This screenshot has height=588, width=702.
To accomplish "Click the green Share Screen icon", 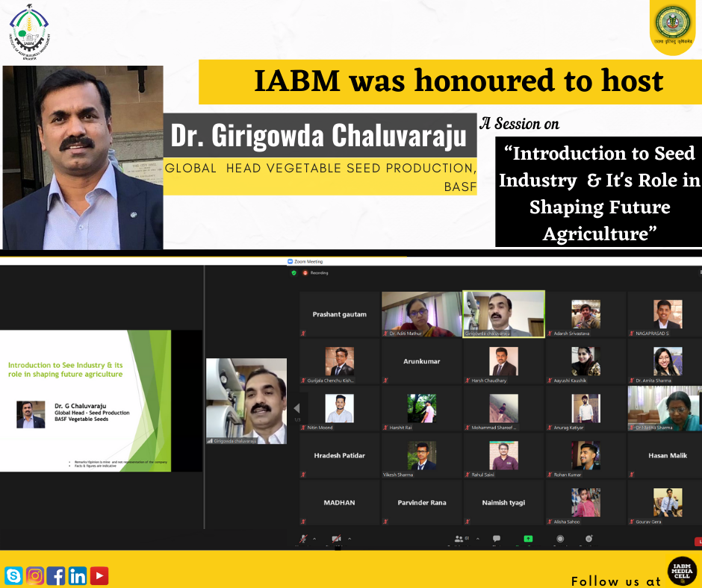I will (528, 538).
